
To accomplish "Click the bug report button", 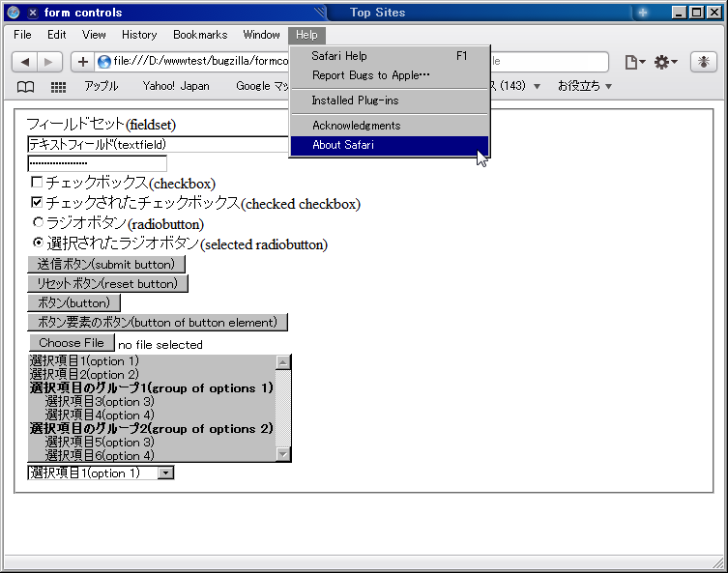I will (x=704, y=62).
